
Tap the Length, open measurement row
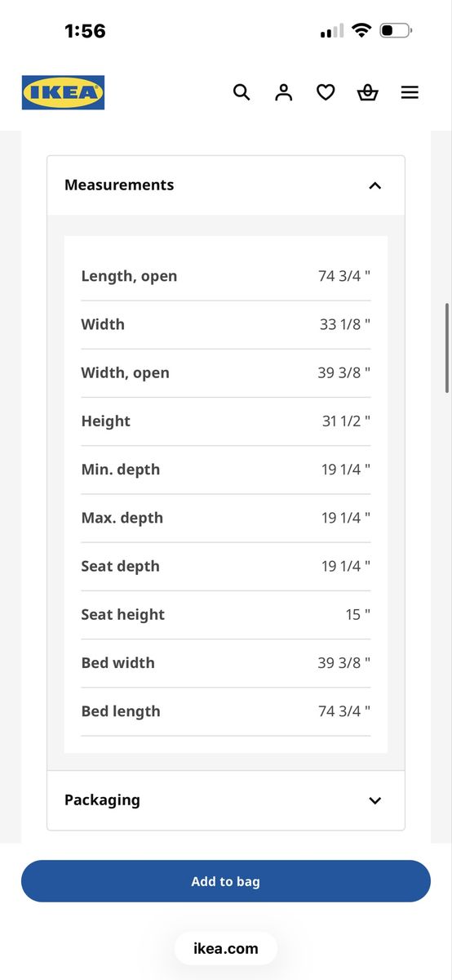tap(226, 276)
